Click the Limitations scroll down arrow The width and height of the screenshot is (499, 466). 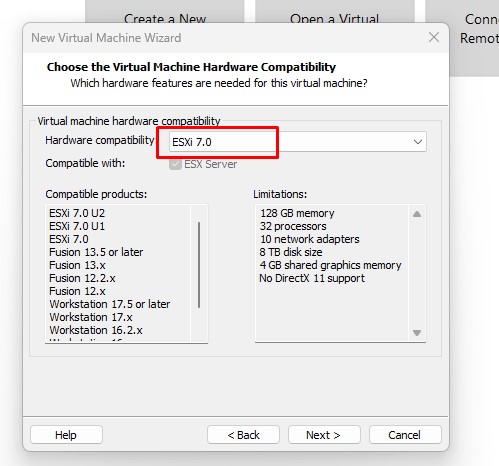(417, 332)
